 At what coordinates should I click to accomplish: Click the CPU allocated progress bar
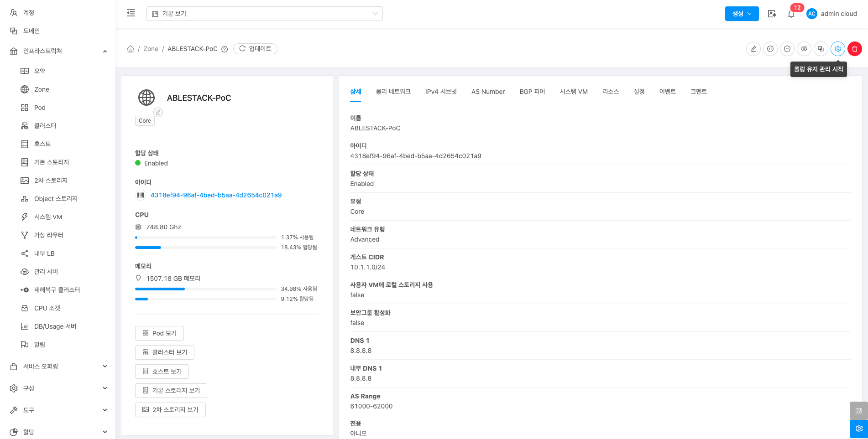205,248
